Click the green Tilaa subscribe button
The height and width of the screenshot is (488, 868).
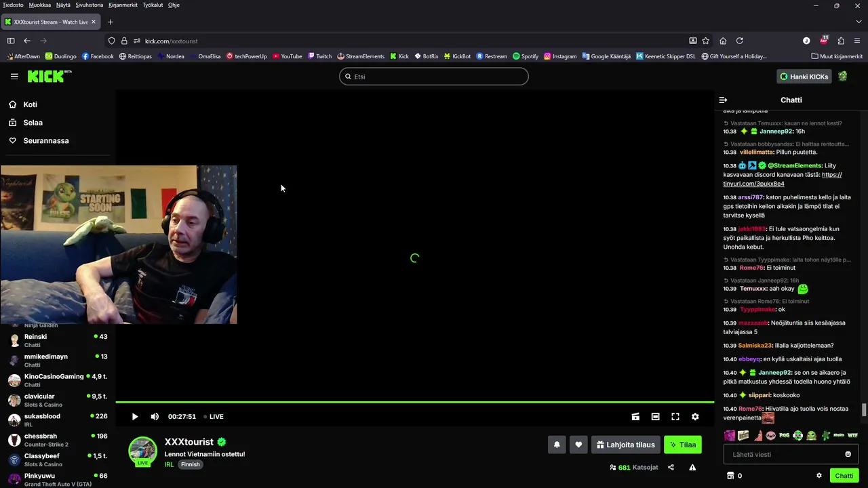click(x=683, y=445)
